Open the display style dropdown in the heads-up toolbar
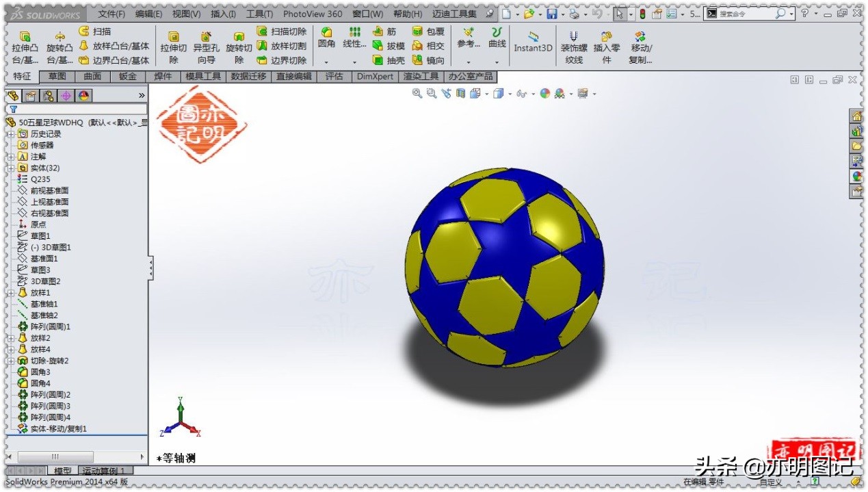 [509, 94]
